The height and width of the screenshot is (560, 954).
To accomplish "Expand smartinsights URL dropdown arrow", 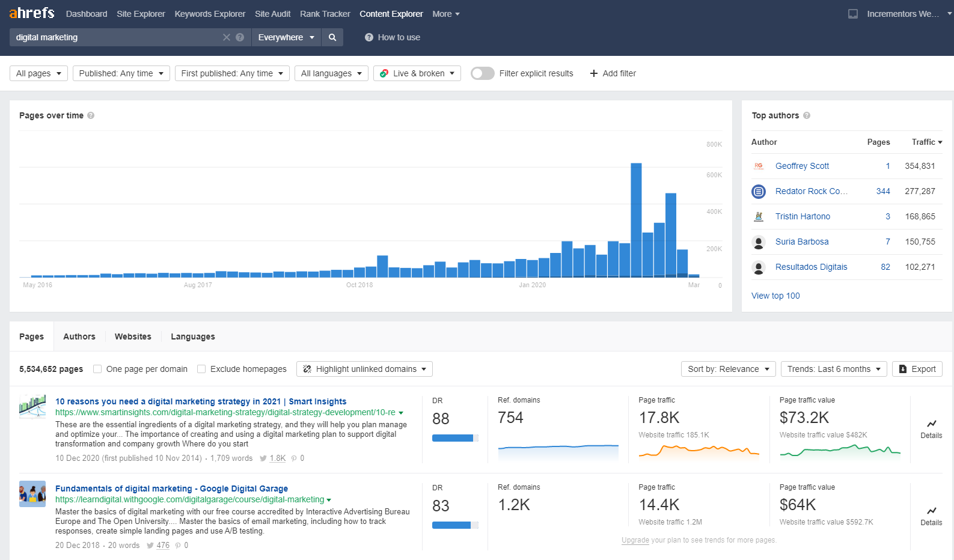I will [401, 413].
